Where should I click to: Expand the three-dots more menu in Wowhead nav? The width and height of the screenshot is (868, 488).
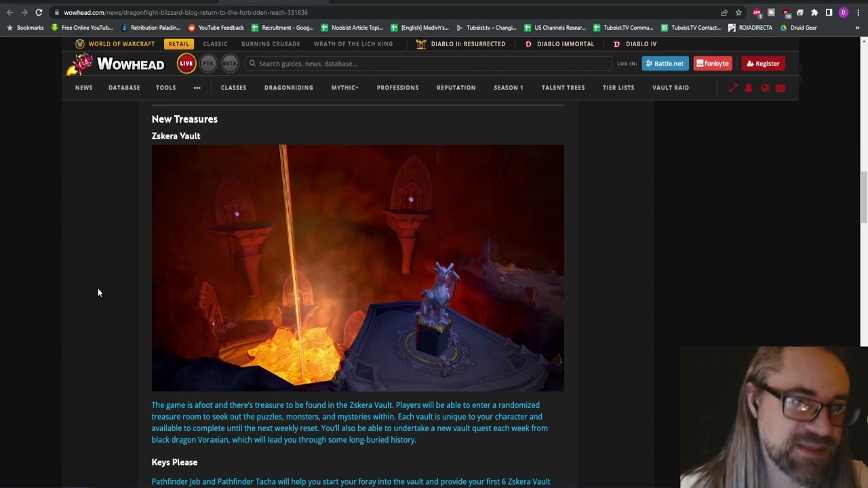tap(197, 87)
